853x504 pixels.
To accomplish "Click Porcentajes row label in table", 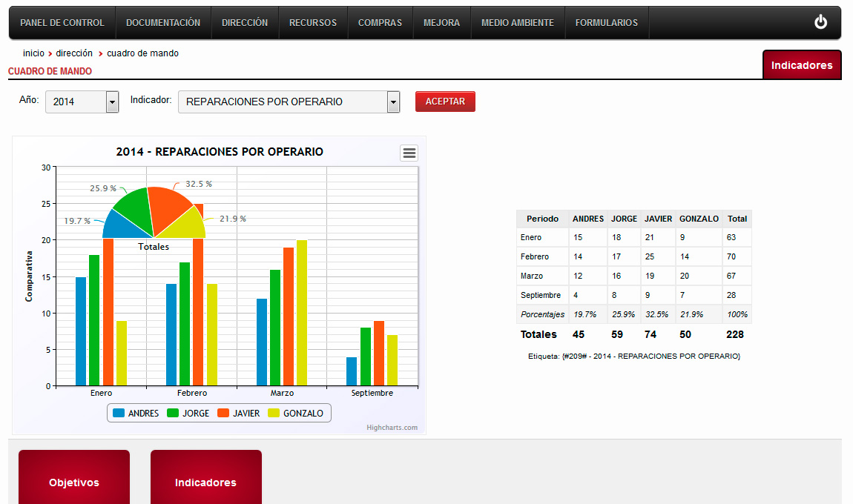I will [542, 314].
